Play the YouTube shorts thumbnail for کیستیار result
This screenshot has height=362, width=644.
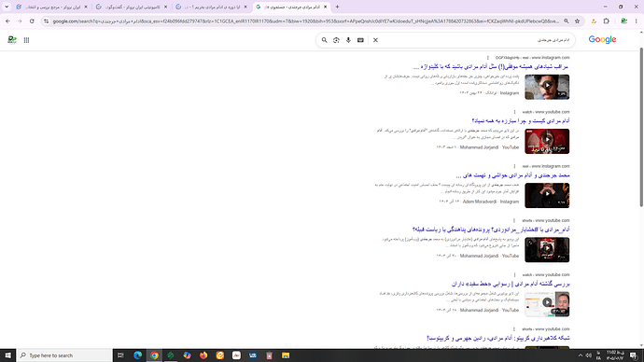[547, 250]
